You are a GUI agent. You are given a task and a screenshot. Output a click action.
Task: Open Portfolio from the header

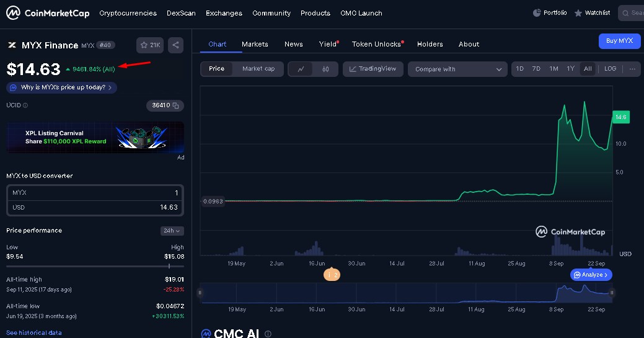click(x=550, y=13)
